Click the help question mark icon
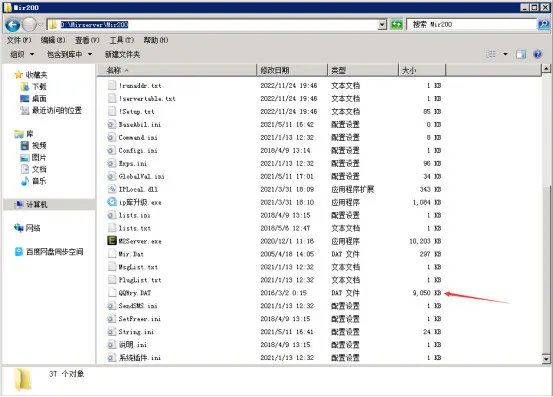The width and height of the screenshot is (553, 397). (x=537, y=54)
